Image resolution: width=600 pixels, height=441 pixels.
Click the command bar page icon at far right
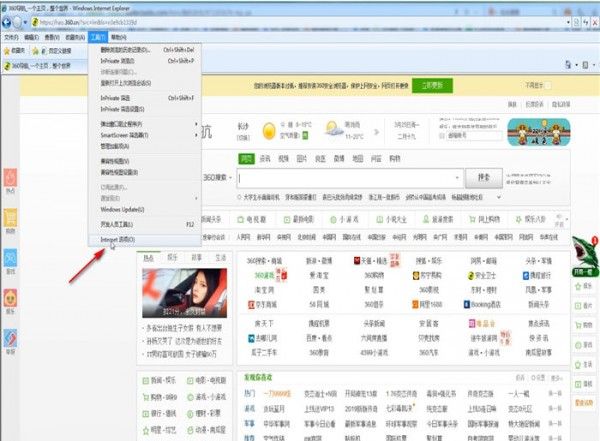585,65
